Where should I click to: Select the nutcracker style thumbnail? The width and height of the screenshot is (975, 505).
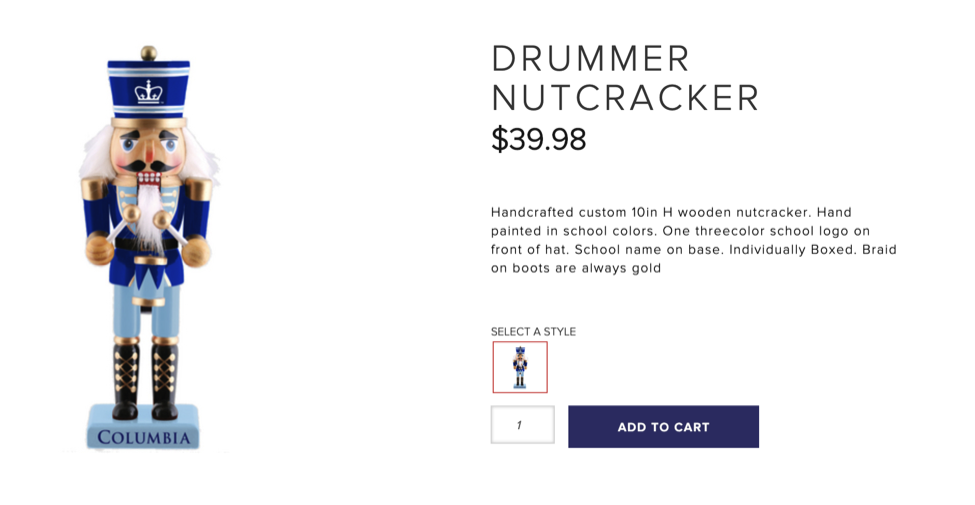coord(520,367)
